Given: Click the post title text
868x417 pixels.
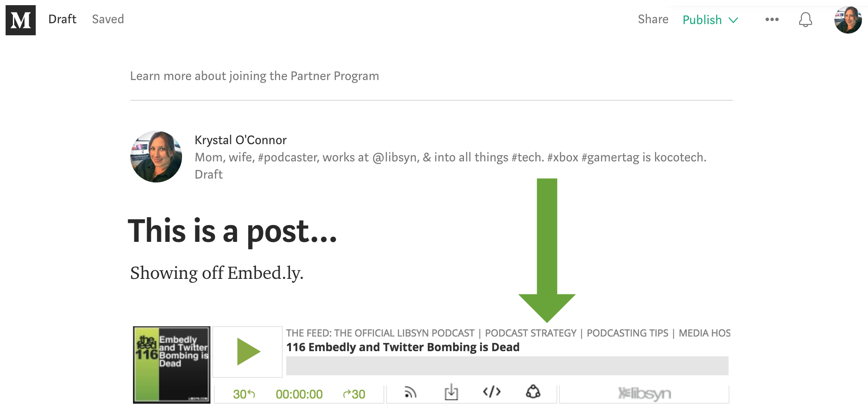Looking at the screenshot, I should (x=232, y=231).
